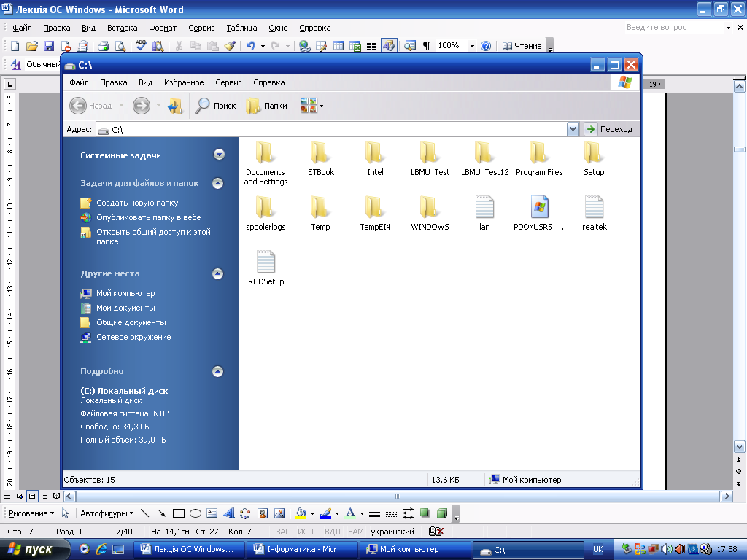The image size is (747, 560).
Task: Select the TempEI4 folder
Action: [375, 214]
